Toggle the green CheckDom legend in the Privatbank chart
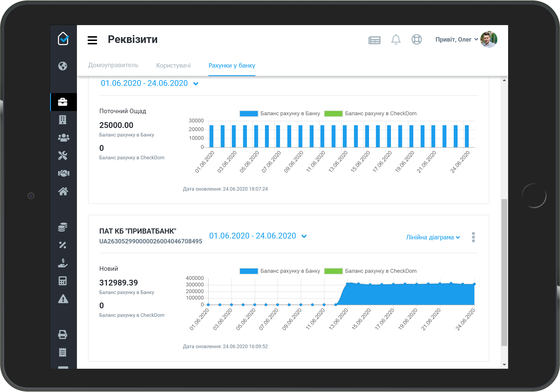This screenshot has width=560, height=392. coord(370,271)
